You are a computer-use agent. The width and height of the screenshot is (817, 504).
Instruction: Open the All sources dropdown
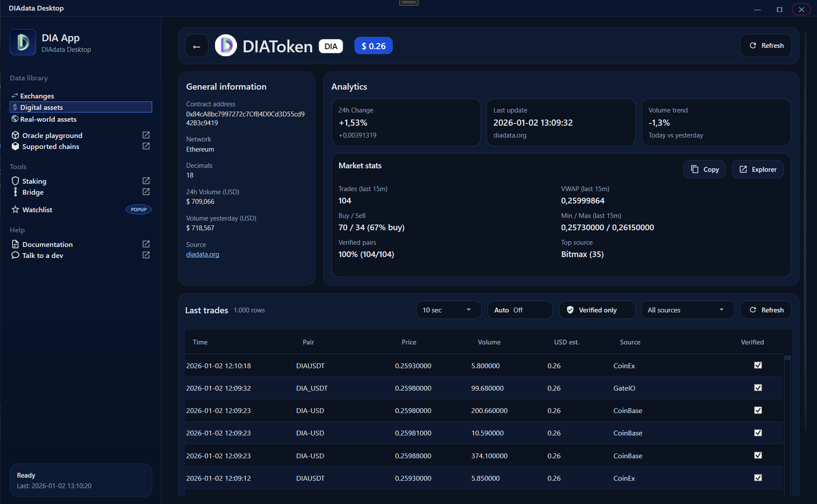[687, 310]
